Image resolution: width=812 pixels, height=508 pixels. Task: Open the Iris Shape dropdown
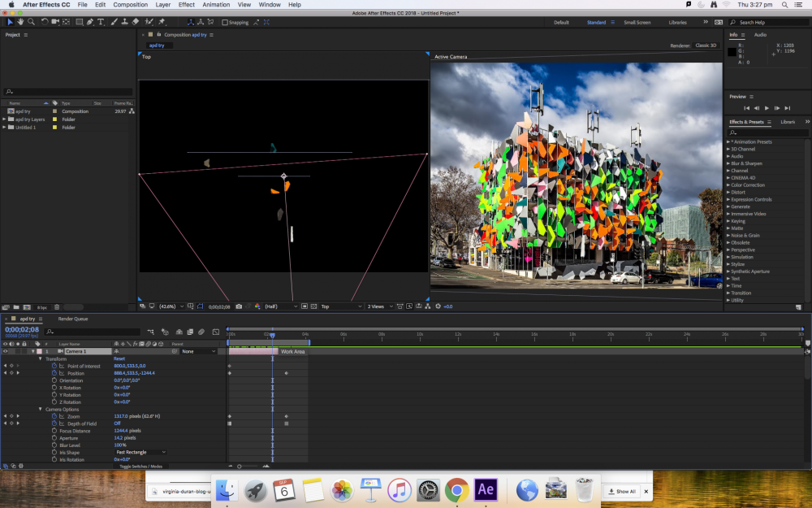(x=140, y=452)
